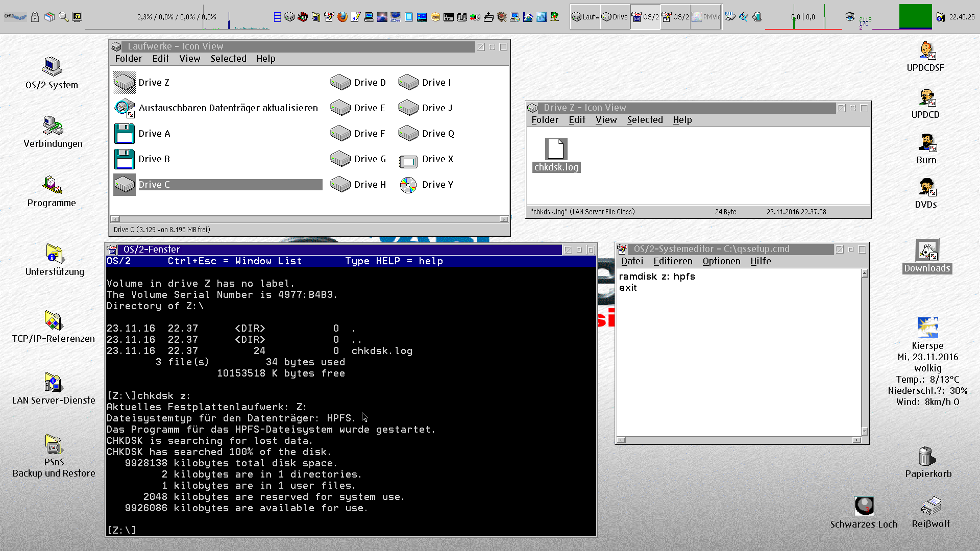Viewport: 980px width, 551px height.
Task: Switch to Drive window via taskbar button
Action: click(615, 17)
